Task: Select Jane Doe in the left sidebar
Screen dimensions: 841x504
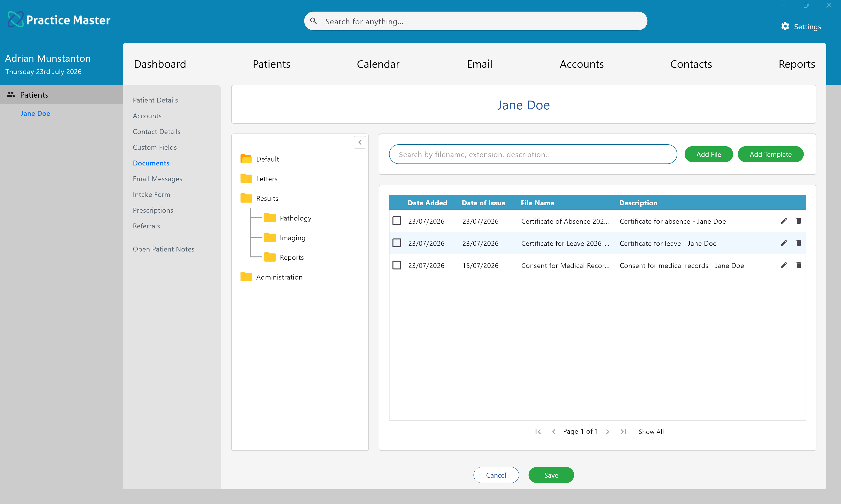Action: pyautogui.click(x=35, y=113)
